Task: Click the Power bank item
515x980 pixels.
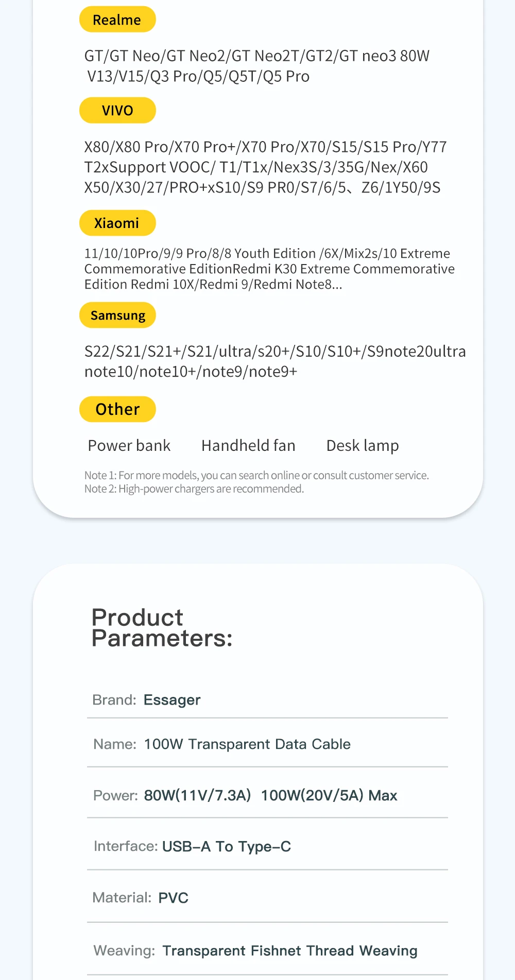Action: tap(129, 446)
